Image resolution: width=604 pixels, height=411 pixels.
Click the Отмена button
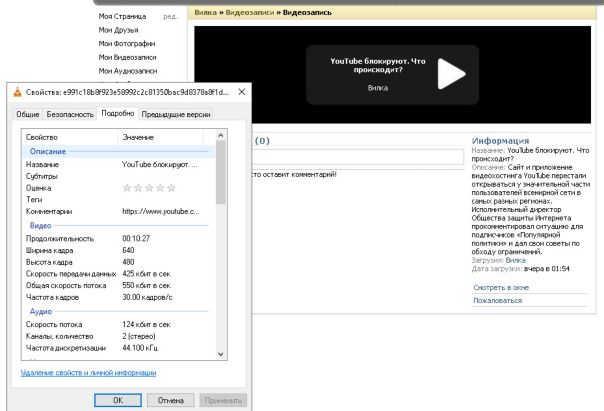coord(171,400)
